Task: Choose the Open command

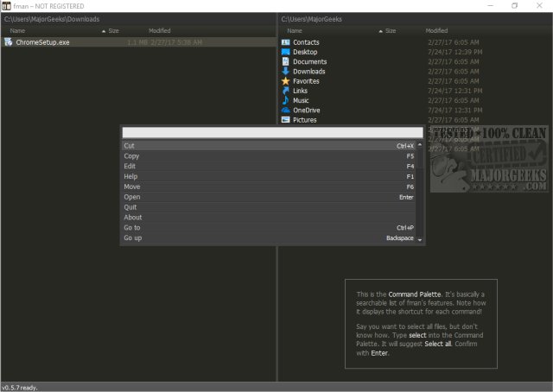Action: [x=269, y=197]
